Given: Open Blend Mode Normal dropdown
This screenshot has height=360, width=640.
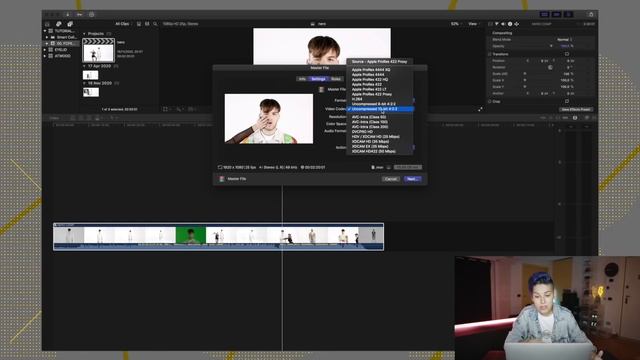Looking at the screenshot, I should click(x=565, y=40).
